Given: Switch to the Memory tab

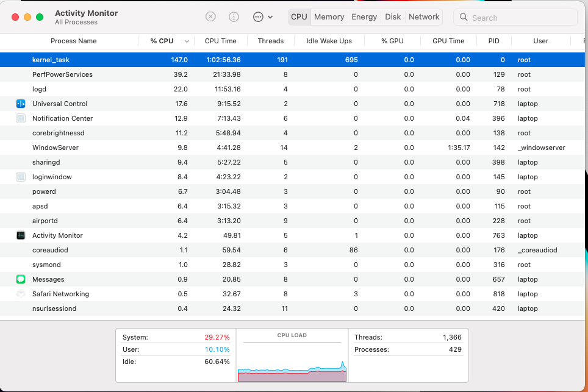Looking at the screenshot, I should pyautogui.click(x=329, y=17).
